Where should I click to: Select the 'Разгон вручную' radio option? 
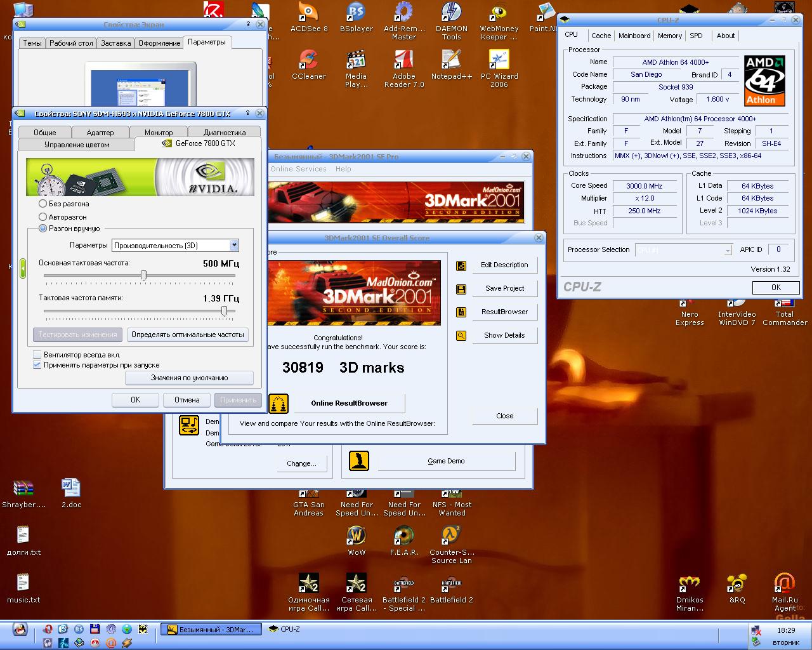(x=43, y=229)
